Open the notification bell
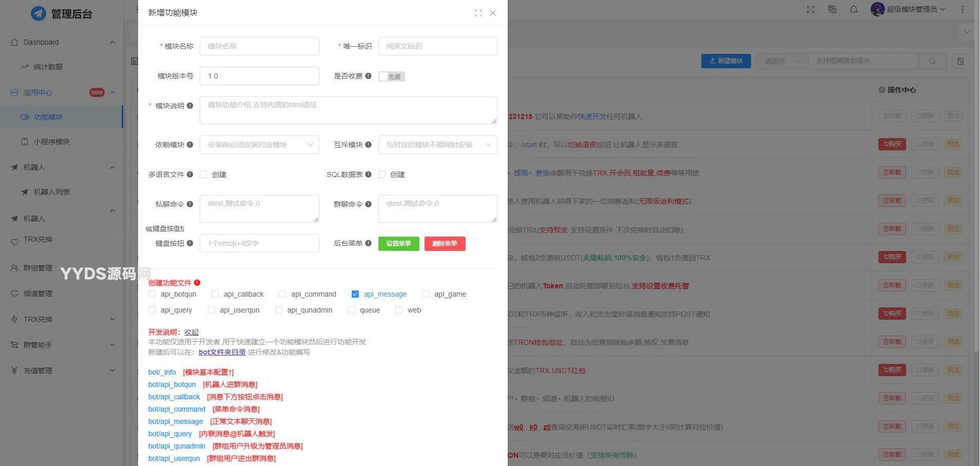The image size is (980, 466). [x=854, y=9]
